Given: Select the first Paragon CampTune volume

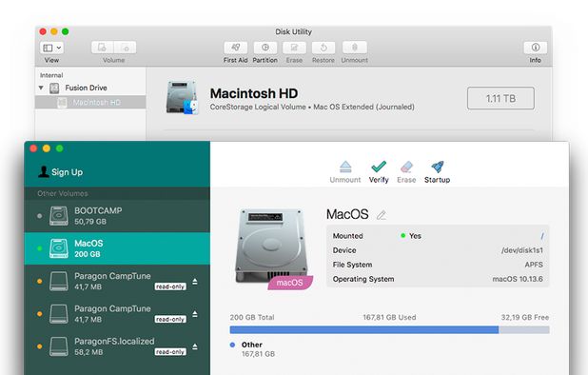Looking at the screenshot, I should point(117,282).
